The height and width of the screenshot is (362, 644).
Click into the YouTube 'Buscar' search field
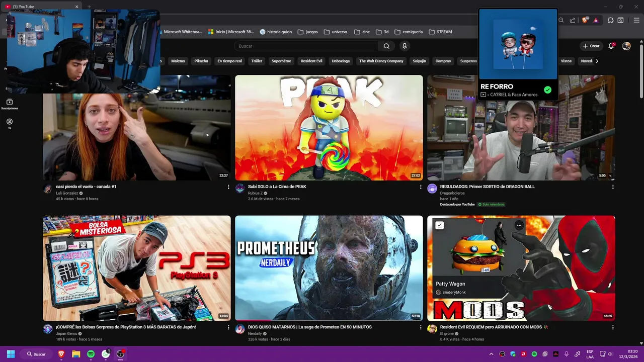(306, 46)
